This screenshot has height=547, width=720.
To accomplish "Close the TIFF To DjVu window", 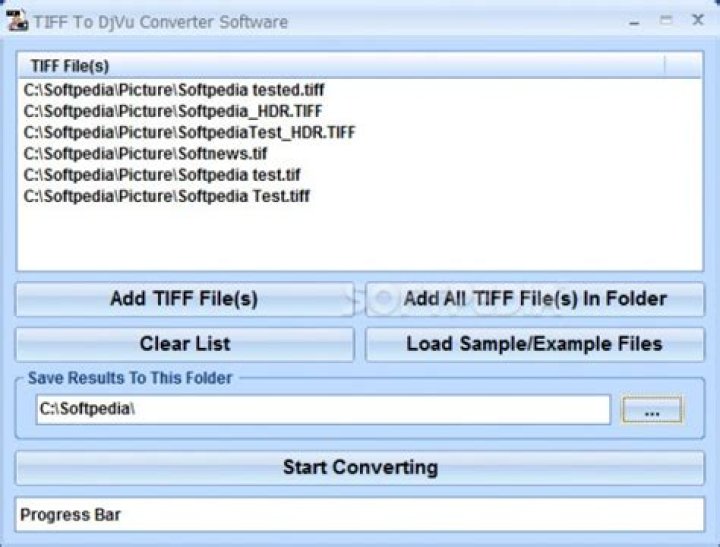I will coord(698,20).
